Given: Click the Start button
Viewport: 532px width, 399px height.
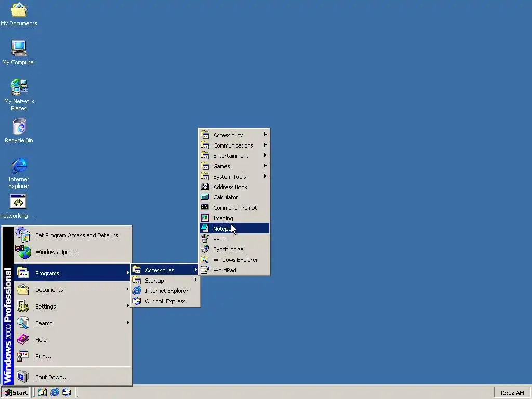Looking at the screenshot, I should point(16,393).
